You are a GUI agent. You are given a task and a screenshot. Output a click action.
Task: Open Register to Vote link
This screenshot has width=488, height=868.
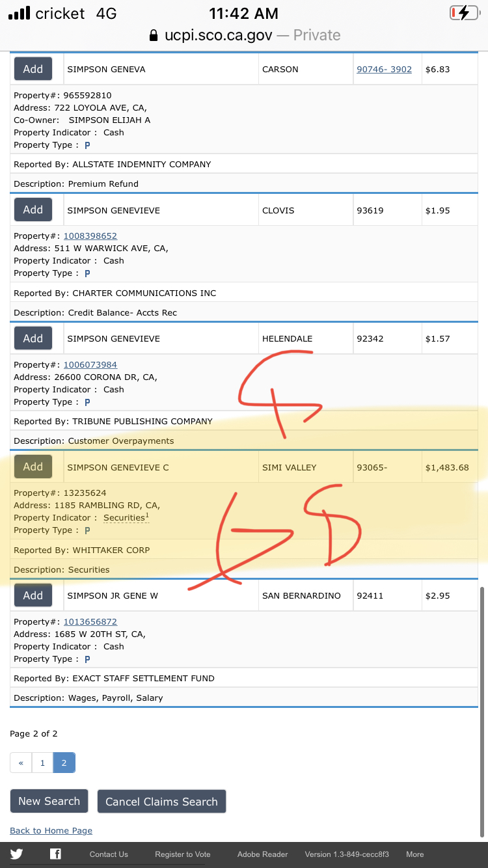pos(183,854)
